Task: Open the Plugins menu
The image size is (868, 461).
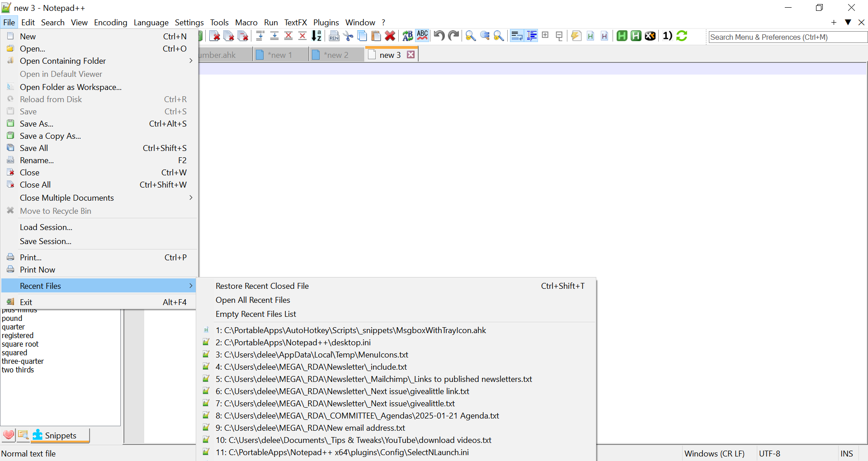Action: (x=326, y=22)
